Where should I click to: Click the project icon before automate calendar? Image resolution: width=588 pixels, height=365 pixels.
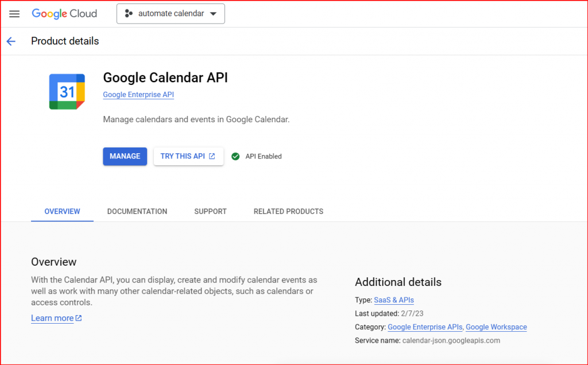coord(129,14)
